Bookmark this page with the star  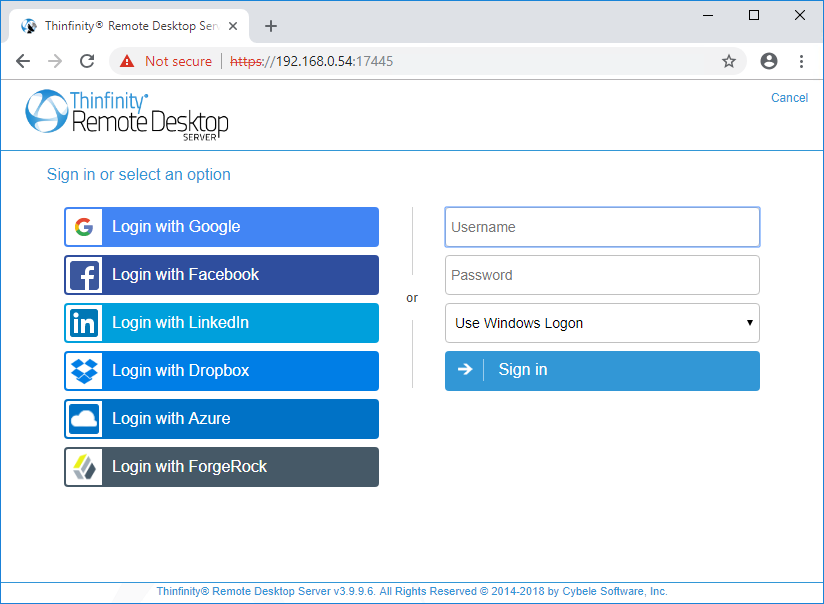728,62
